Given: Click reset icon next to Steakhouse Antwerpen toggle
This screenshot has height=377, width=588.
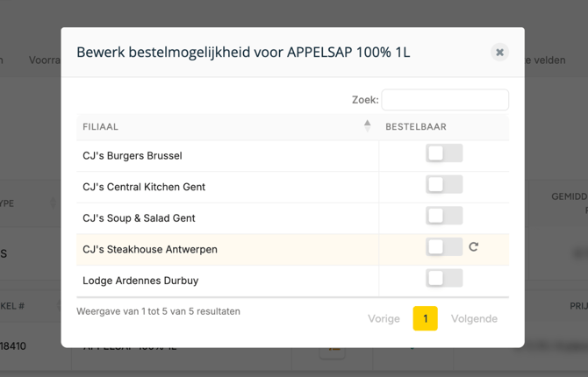Looking at the screenshot, I should point(474,246).
